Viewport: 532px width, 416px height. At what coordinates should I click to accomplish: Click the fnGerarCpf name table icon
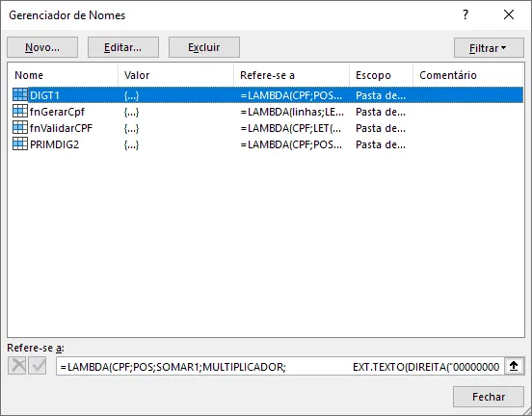click(x=20, y=112)
